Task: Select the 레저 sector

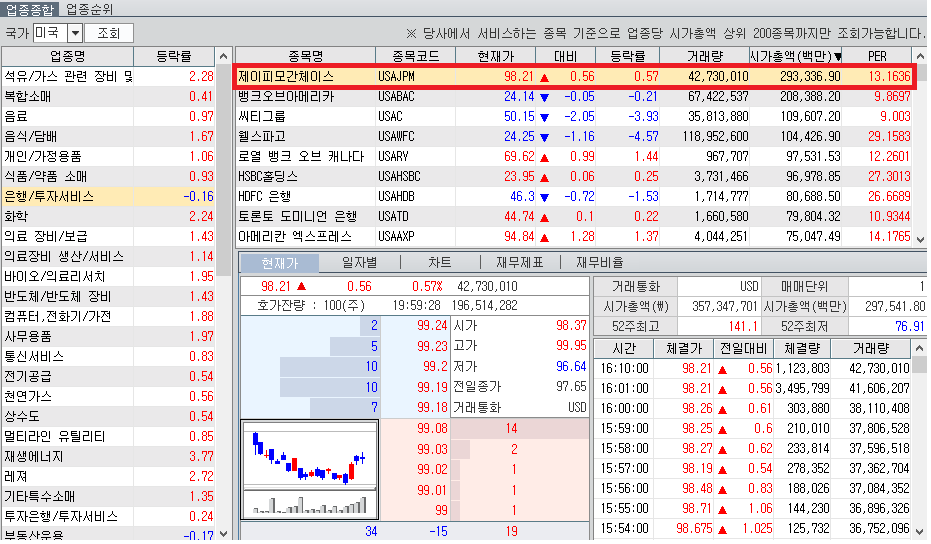Action: [x=109, y=476]
